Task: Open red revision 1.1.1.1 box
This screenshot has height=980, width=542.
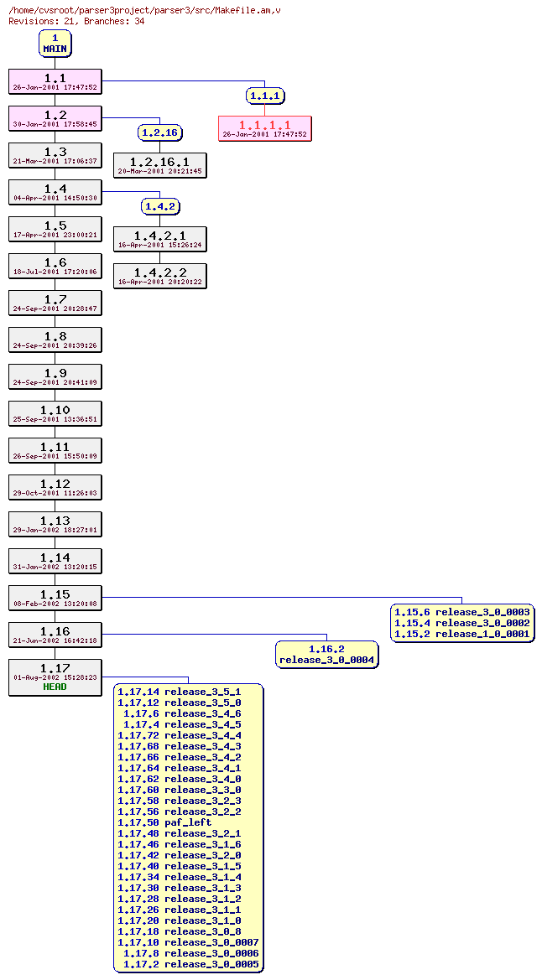Action: point(265,129)
